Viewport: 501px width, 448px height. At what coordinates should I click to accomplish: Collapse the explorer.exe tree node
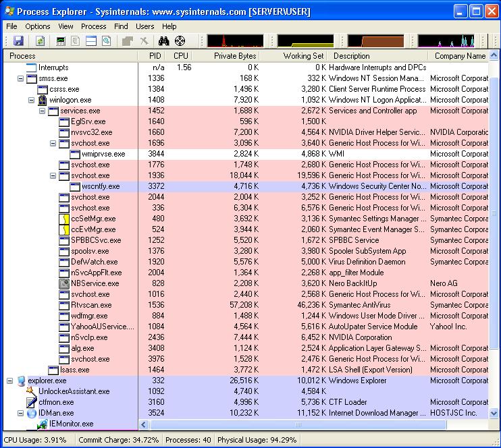tap(10, 381)
